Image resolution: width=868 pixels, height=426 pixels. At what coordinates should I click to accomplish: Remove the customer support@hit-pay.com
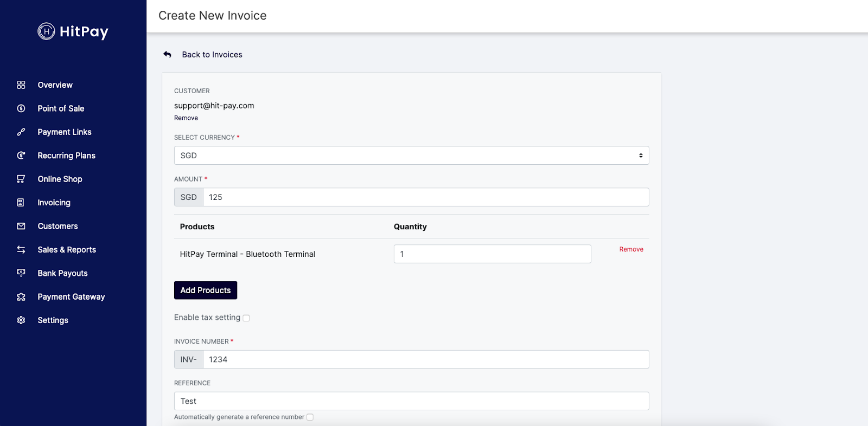[186, 118]
